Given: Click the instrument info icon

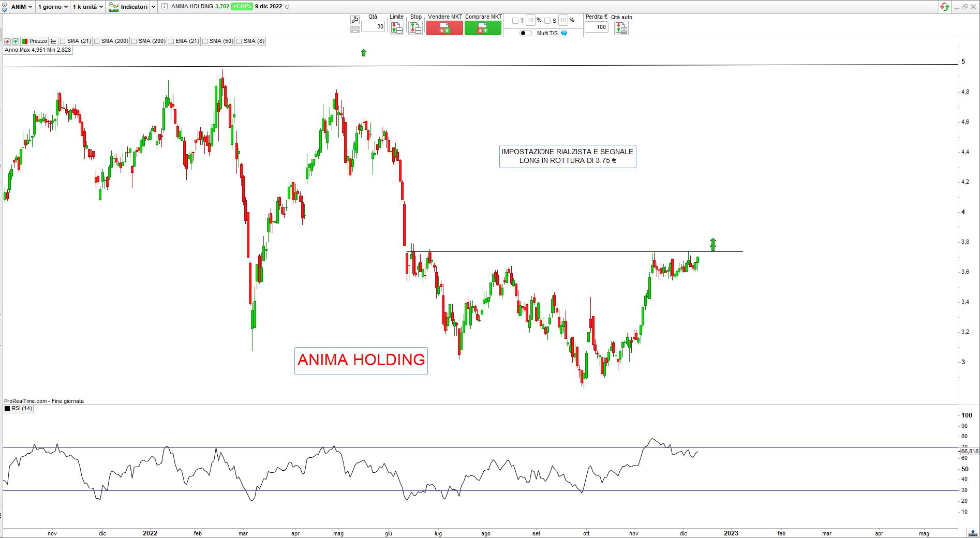Looking at the screenshot, I should (x=164, y=7).
